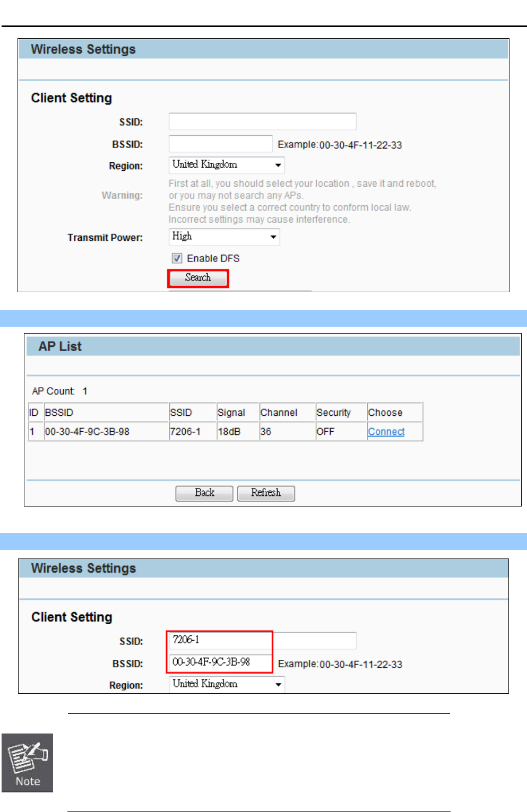Open the Region dropdown in bottom Client Setting
The height and width of the screenshot is (812, 527).
(x=227, y=684)
